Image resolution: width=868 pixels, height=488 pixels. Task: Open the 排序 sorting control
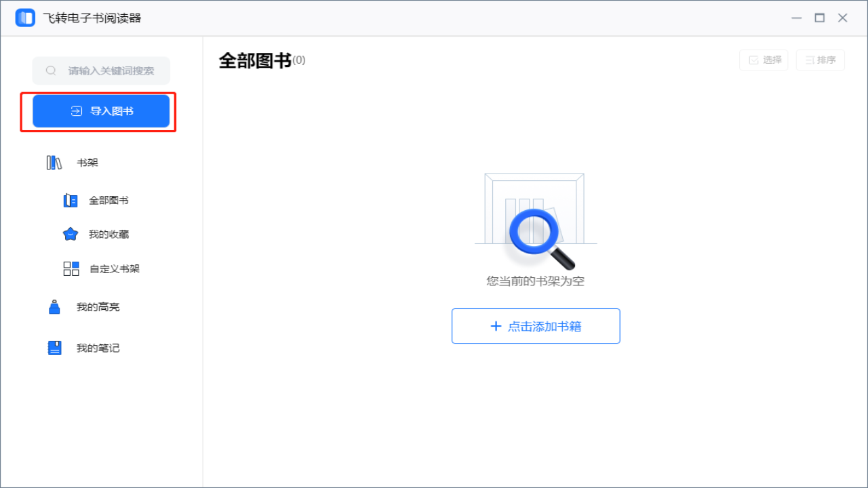tap(820, 60)
